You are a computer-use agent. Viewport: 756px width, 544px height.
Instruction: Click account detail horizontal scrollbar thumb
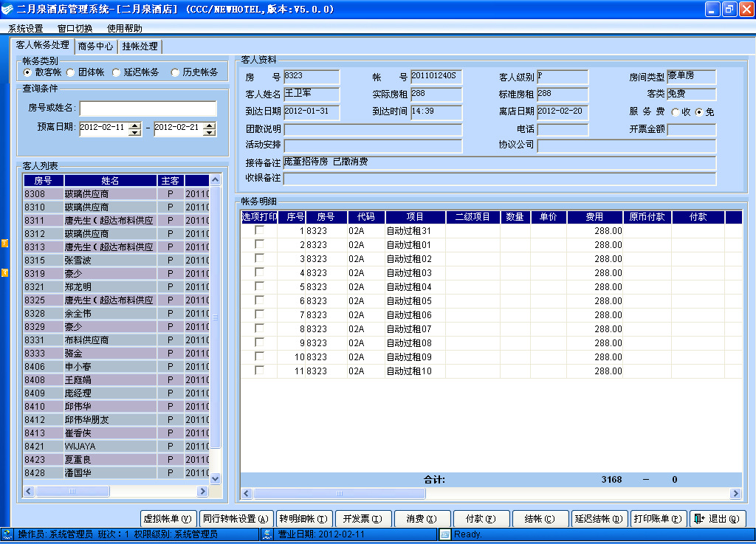(x=340, y=493)
